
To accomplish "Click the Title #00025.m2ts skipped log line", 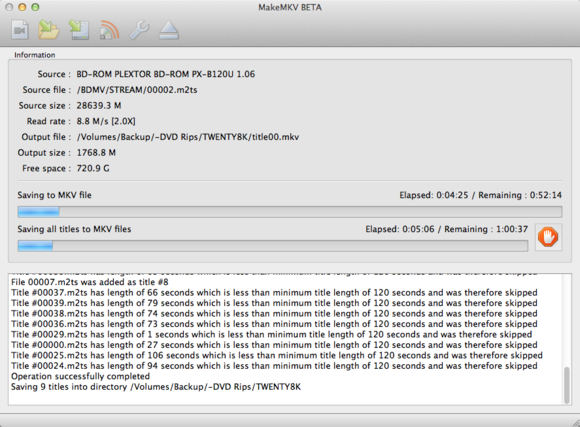I will coord(277,356).
